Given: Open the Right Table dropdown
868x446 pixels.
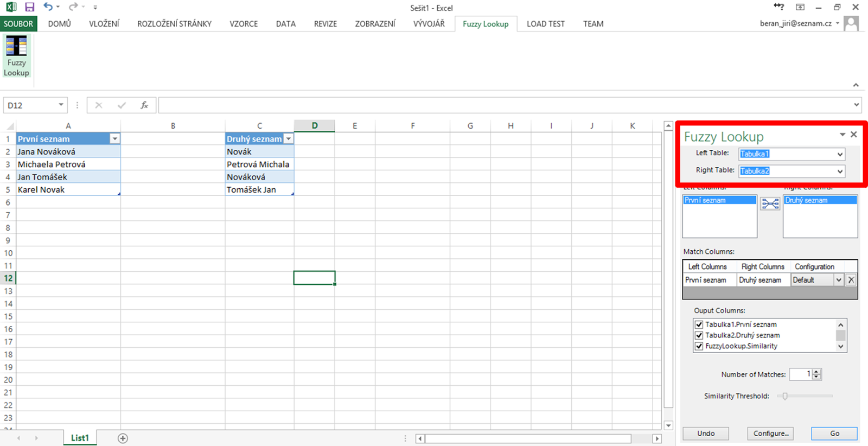Looking at the screenshot, I should [840, 171].
